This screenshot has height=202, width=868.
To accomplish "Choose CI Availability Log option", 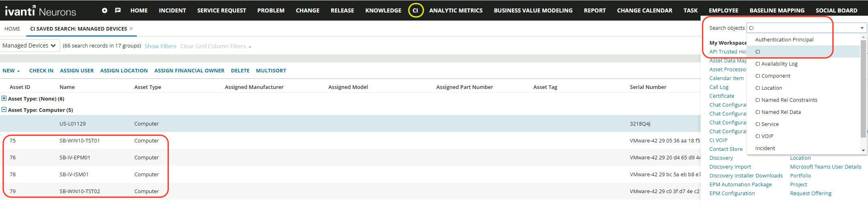I will click(804, 64).
